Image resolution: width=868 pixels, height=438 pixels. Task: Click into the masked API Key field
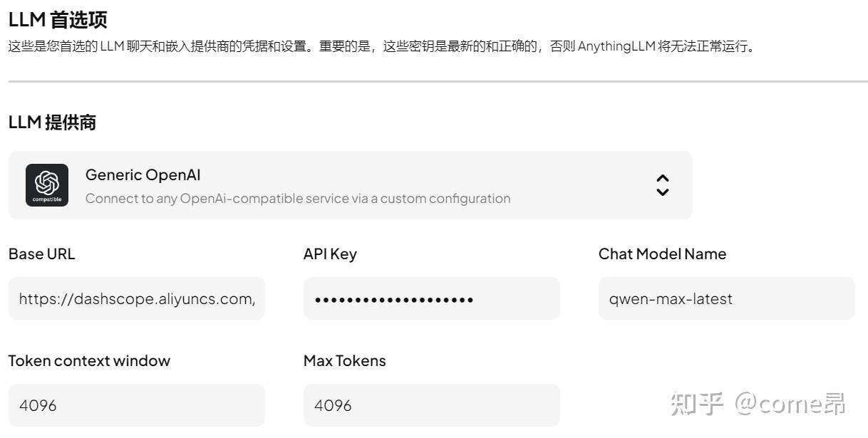click(x=431, y=298)
